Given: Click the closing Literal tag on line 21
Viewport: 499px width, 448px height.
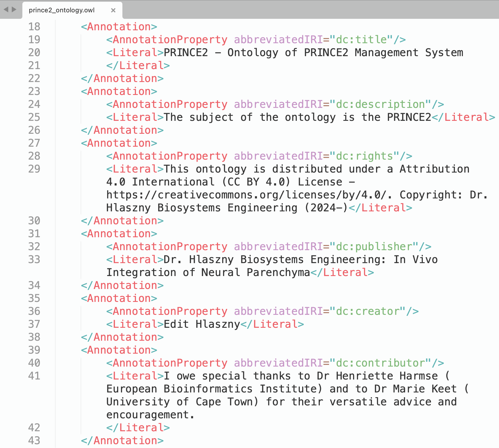Looking at the screenshot, I should pyautogui.click(x=138, y=66).
